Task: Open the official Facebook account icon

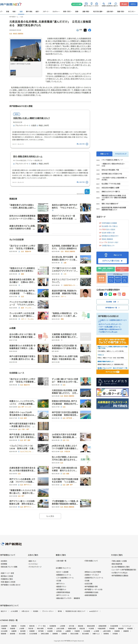Action: [106, 294]
